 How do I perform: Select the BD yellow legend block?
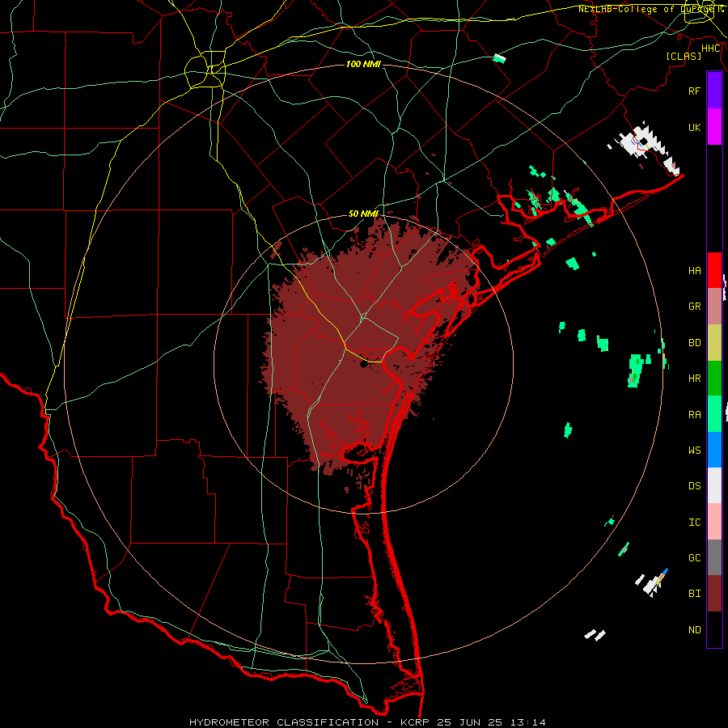[714, 342]
